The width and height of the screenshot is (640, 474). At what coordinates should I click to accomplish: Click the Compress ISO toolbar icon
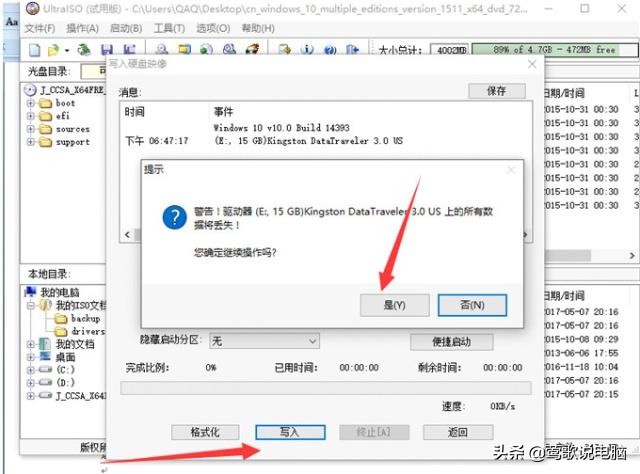click(184, 49)
